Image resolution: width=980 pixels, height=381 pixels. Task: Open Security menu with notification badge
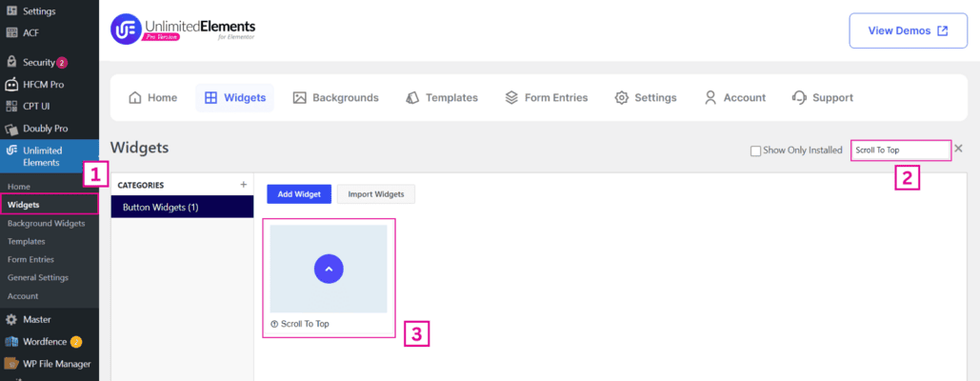[38, 62]
